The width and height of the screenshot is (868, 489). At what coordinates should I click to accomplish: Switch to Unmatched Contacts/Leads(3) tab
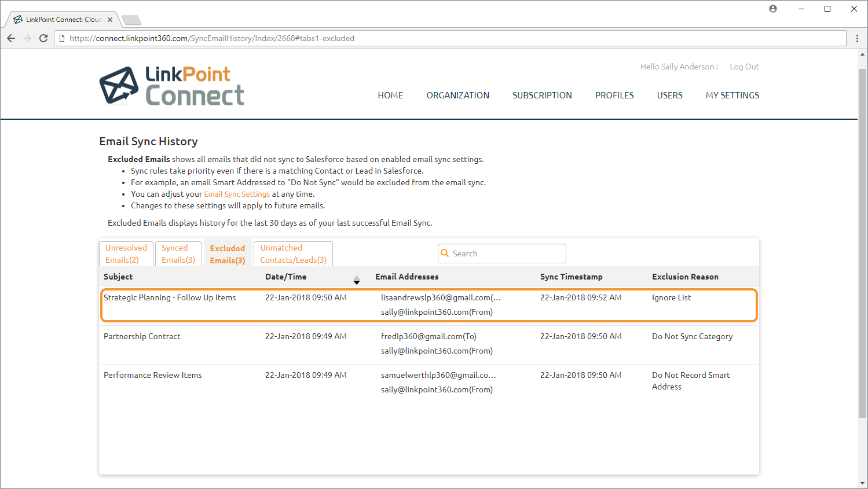point(293,254)
